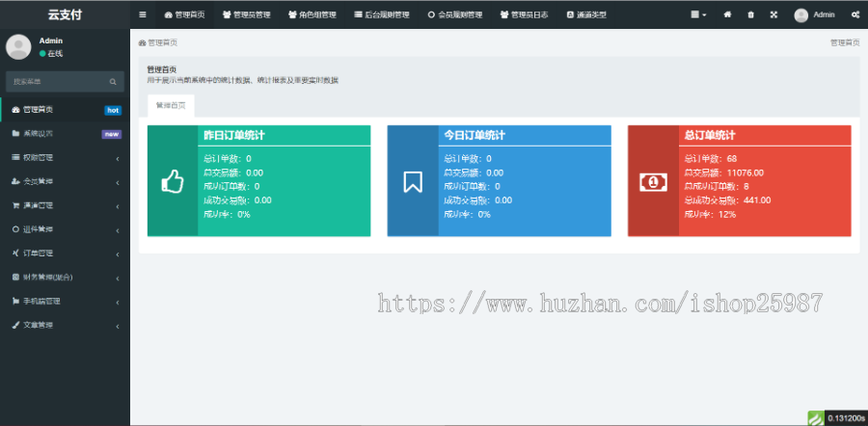This screenshot has width=868, height=426.
Task: Expand chevron on the shopping cart sidebar row
Action: [118, 207]
